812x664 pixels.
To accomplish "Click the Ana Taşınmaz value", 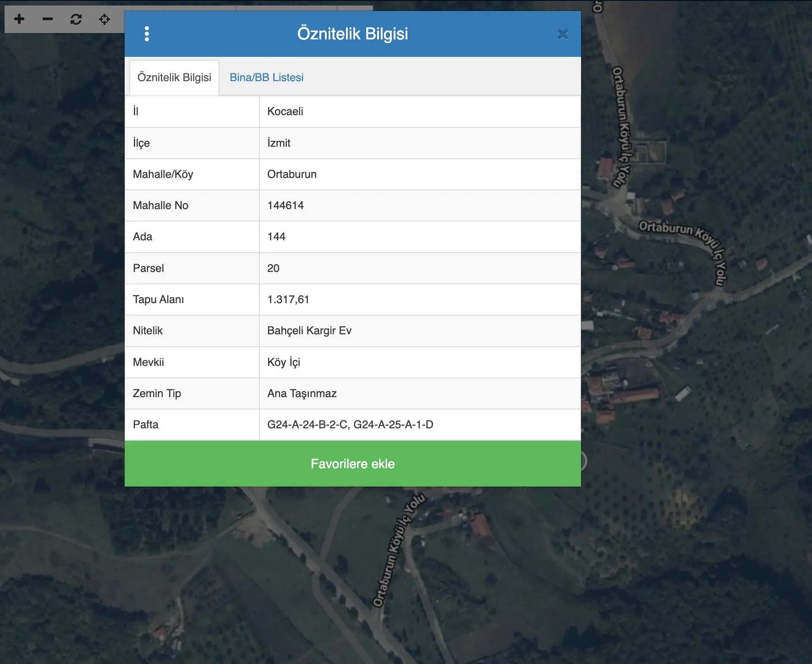I will point(302,393).
